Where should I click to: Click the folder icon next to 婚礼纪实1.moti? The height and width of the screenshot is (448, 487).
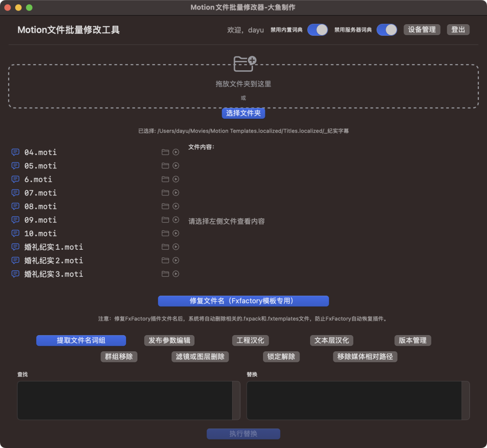tap(165, 247)
